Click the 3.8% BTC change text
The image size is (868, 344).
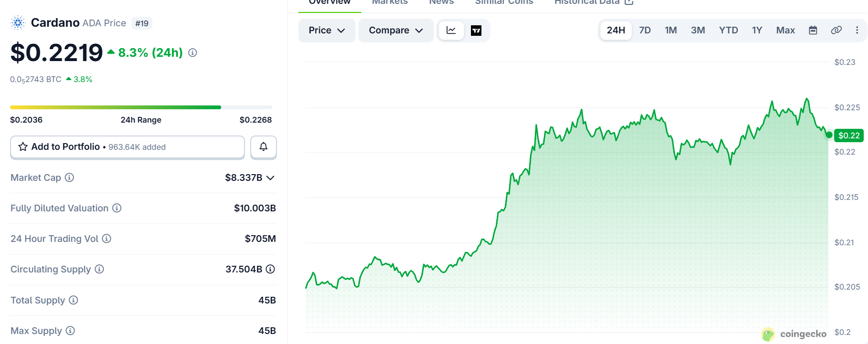point(82,79)
